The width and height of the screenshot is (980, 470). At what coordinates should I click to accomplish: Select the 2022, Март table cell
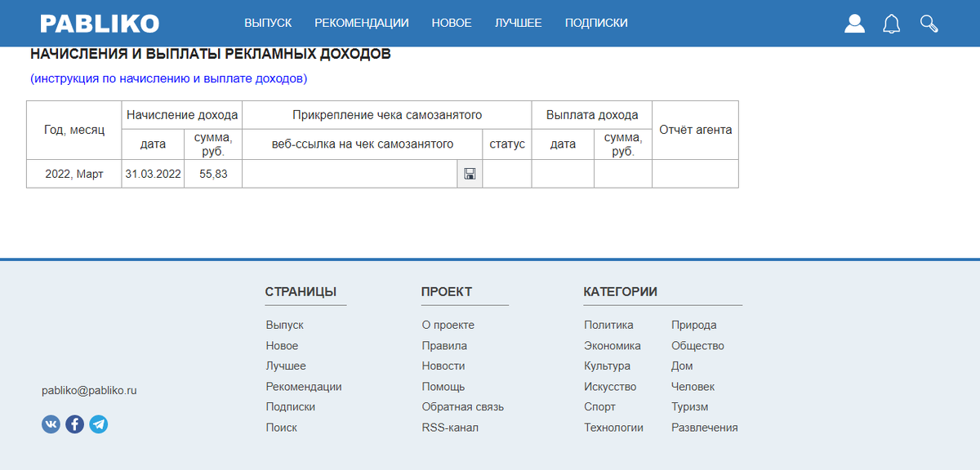pyautogui.click(x=74, y=174)
